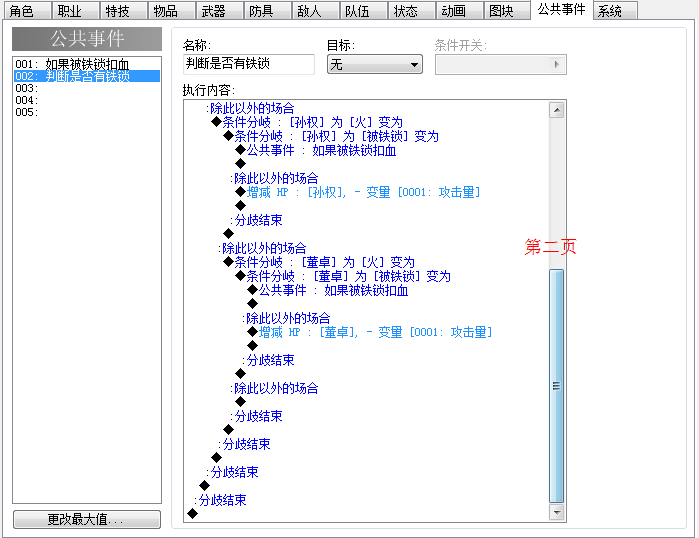
Task: Open the 队伍 tab
Action: [x=364, y=11]
